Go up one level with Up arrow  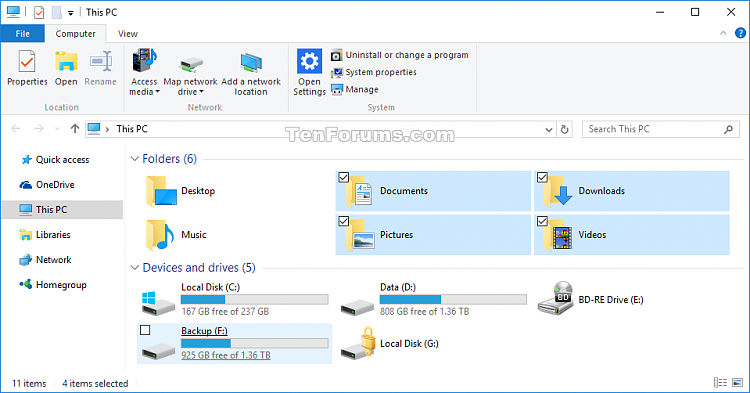(75, 129)
